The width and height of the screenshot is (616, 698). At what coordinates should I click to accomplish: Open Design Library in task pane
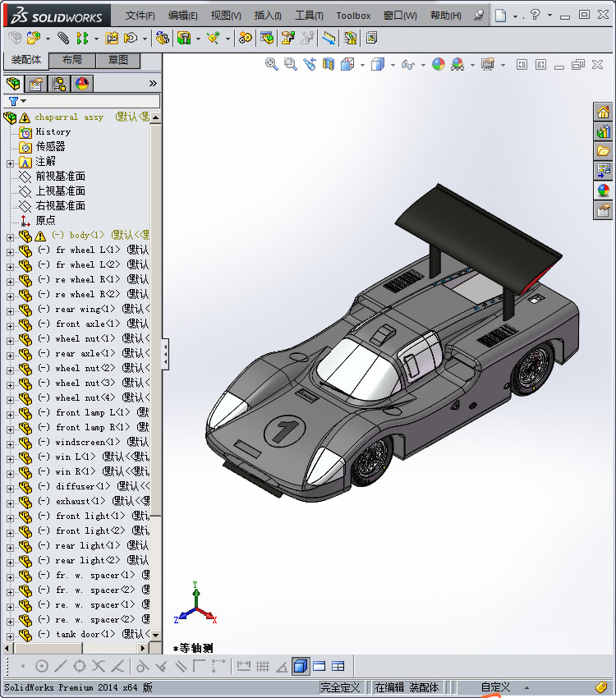click(604, 131)
